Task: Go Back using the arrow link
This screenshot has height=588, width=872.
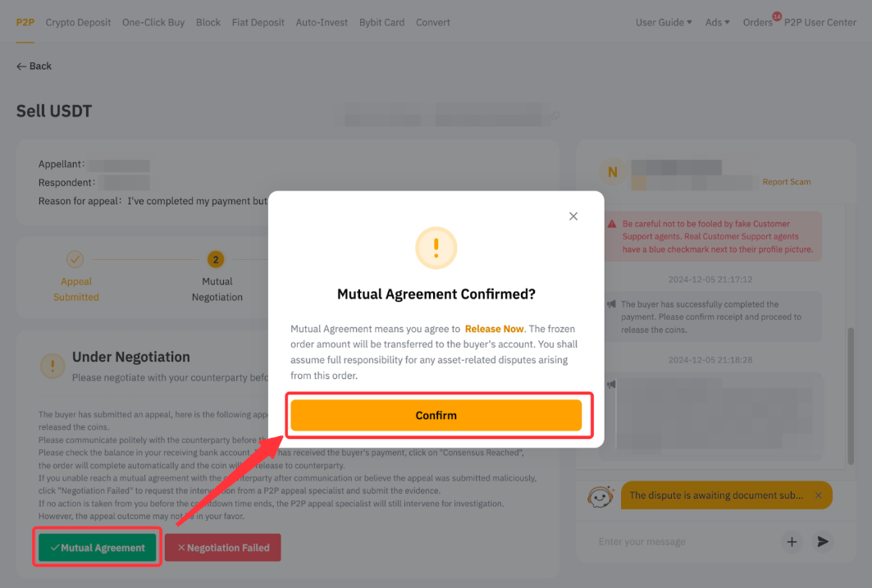Action: click(x=34, y=66)
